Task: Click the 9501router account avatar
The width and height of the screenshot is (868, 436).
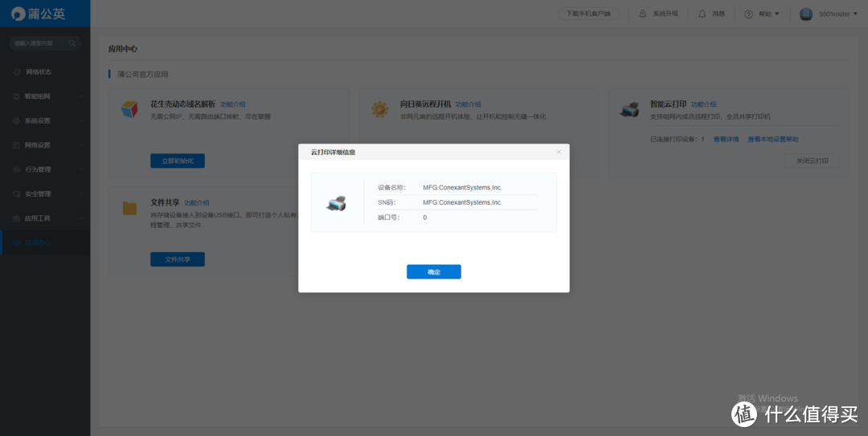Action: click(x=806, y=14)
